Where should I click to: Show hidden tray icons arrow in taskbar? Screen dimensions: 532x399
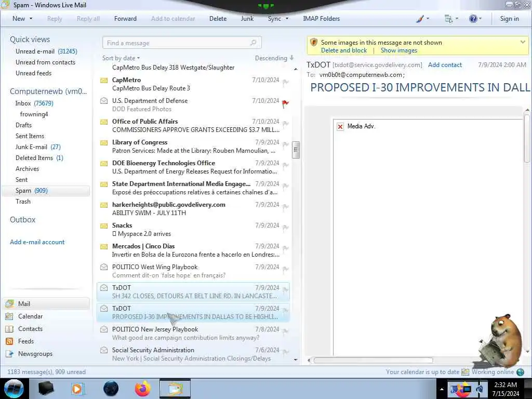(442, 389)
